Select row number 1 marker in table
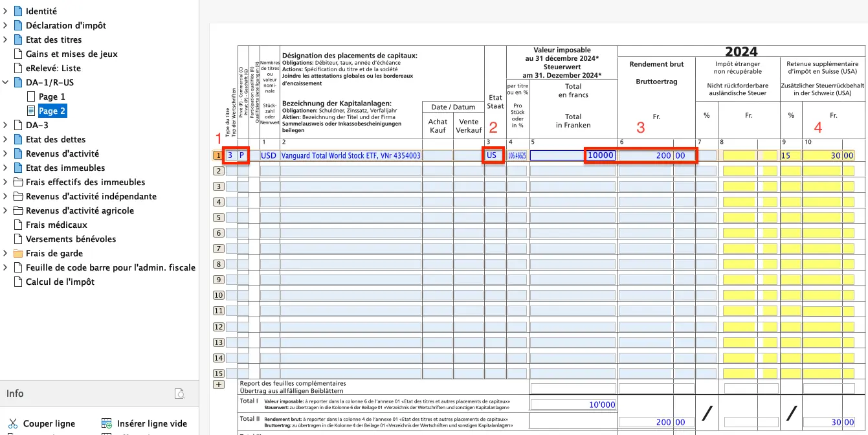The width and height of the screenshot is (868, 435). [218, 155]
